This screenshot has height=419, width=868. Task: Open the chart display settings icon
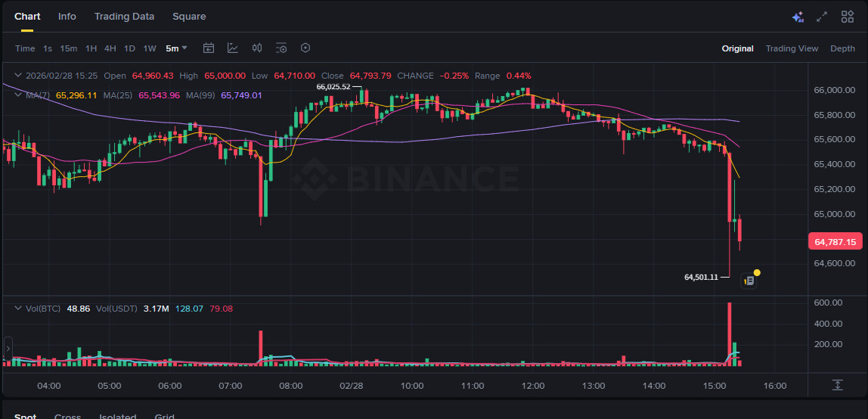(x=281, y=48)
